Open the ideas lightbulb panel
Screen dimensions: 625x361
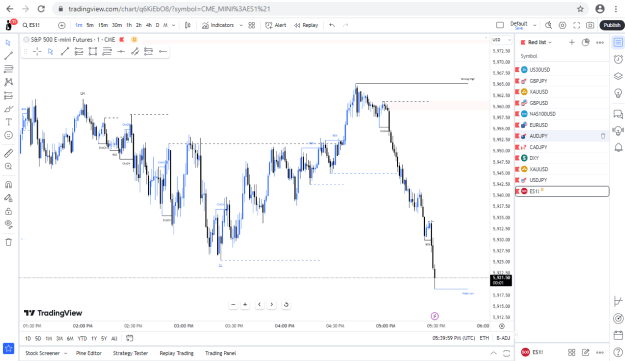(618, 93)
